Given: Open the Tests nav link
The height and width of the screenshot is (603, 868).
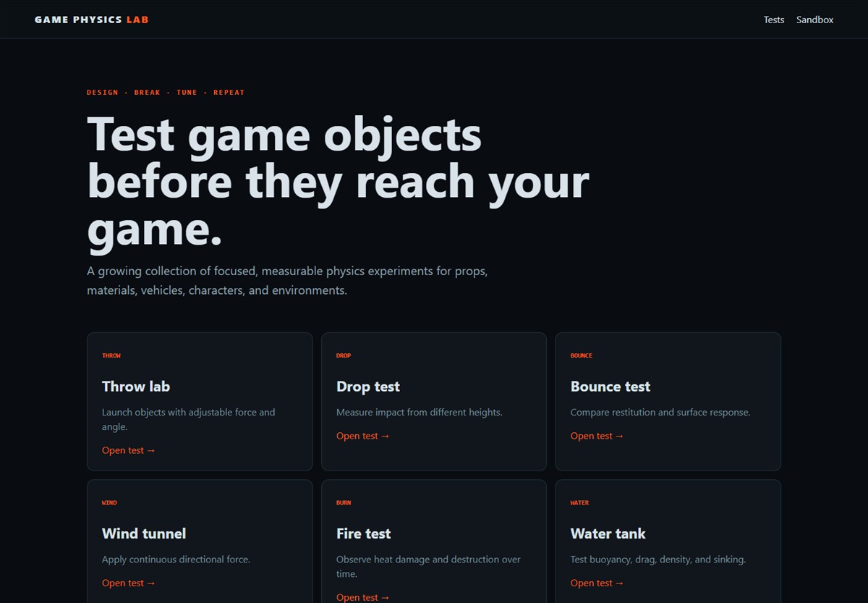Looking at the screenshot, I should 774,20.
